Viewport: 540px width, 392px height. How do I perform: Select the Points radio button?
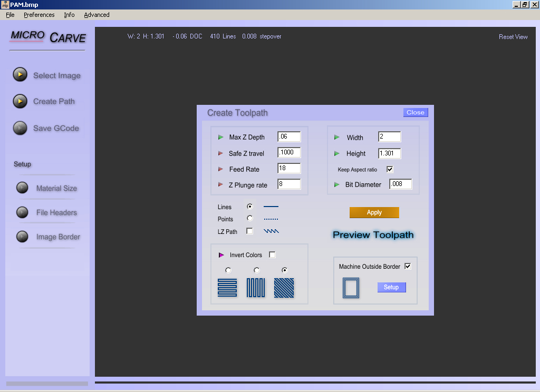pyautogui.click(x=249, y=218)
